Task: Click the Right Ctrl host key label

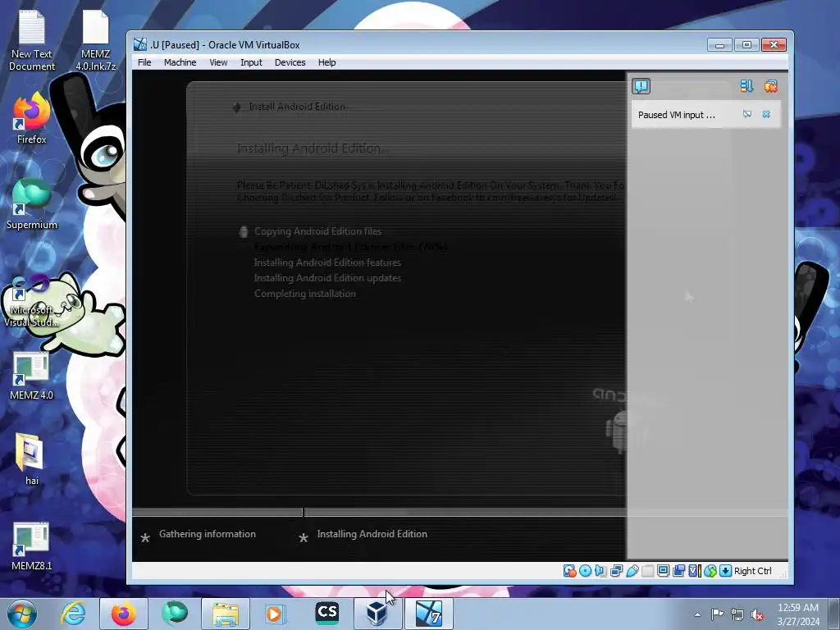Action: point(753,571)
